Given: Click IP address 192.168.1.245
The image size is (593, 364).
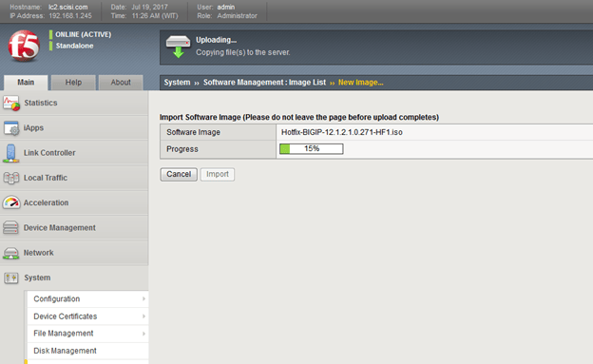Looking at the screenshot, I should (70, 16).
